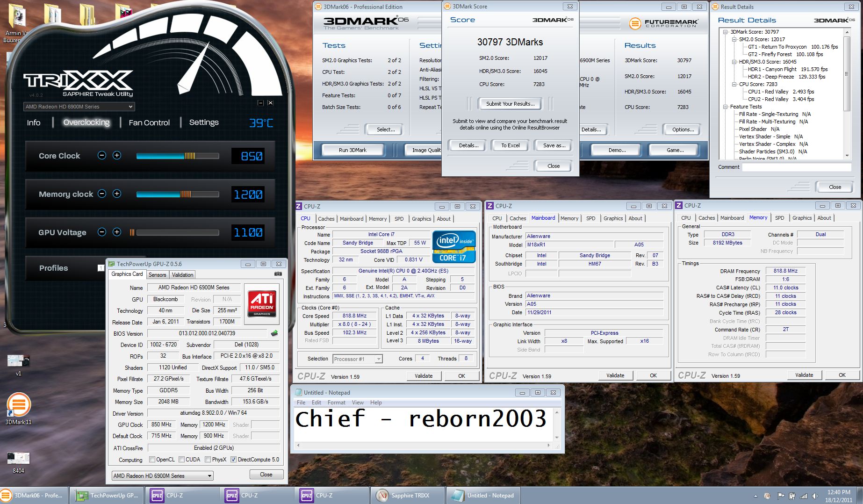Switch to Sapphire TRIXX in the taskbar
This screenshot has height=504, width=863.
pyautogui.click(x=408, y=496)
